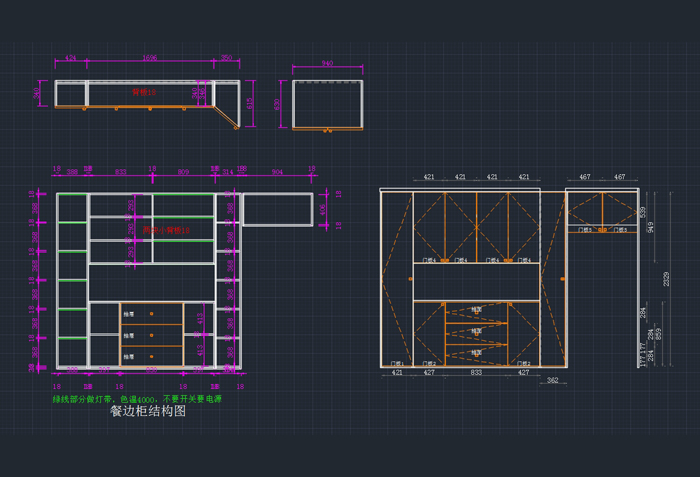The width and height of the screenshot is (700, 477).
Task: Select the 362 dimension below right elevation
Action: pos(552,380)
